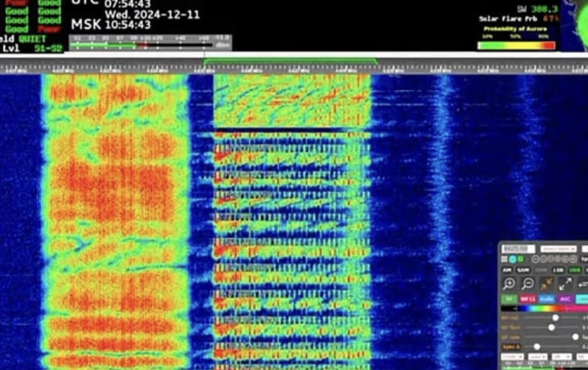Viewport: 588px width, 370px height.
Task: Open the purple AGC tab
Action: [565, 299]
